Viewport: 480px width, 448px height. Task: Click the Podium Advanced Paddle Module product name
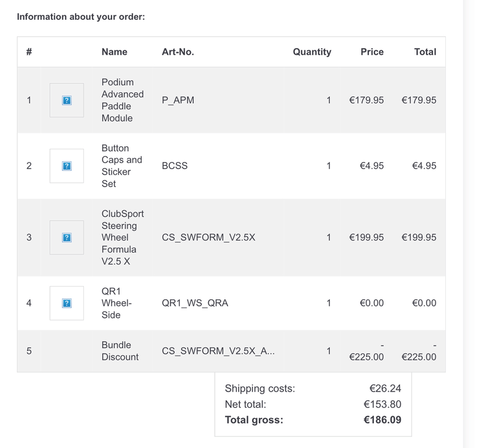coord(122,100)
